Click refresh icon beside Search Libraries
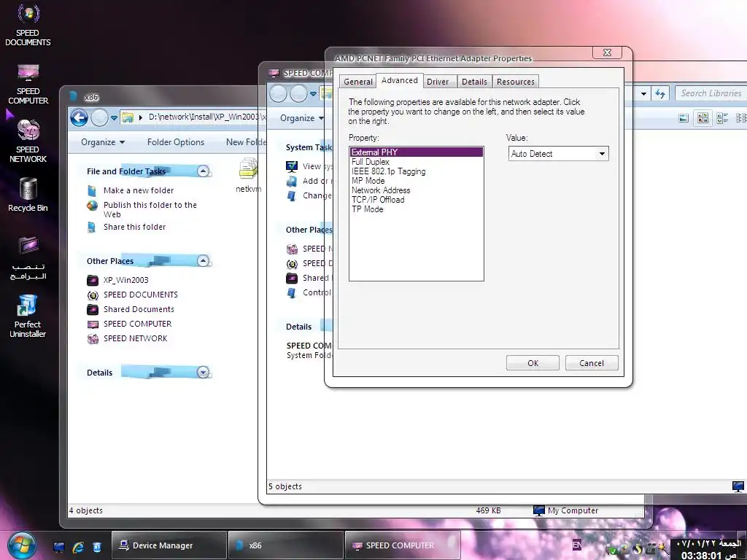747x560 pixels. click(660, 93)
